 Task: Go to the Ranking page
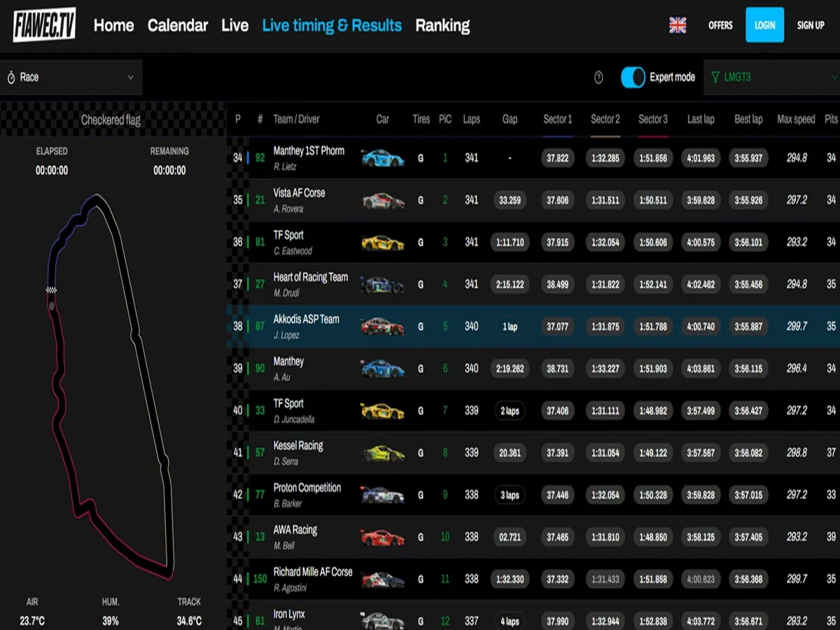(x=442, y=26)
